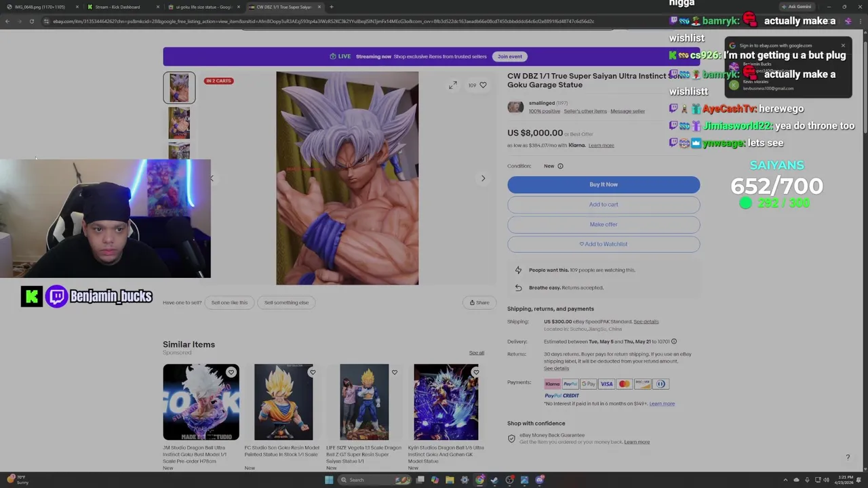The height and width of the screenshot is (488, 868).
Task: Open Klarna Learn more link
Action: click(601, 145)
